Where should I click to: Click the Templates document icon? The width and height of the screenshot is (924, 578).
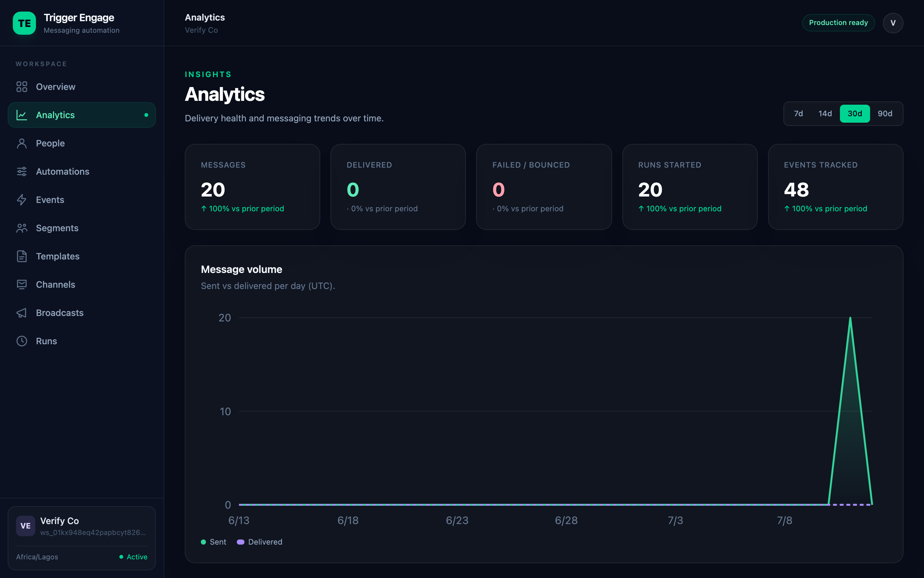[x=22, y=257]
